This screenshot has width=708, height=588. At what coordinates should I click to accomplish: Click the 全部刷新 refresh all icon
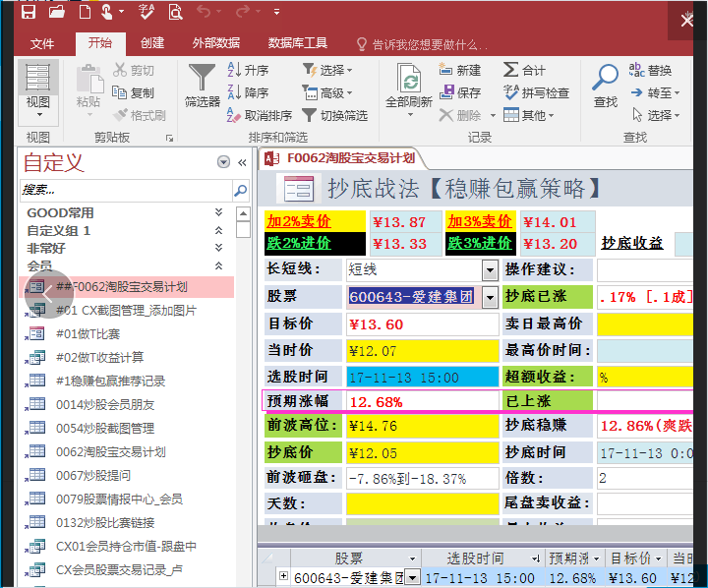tap(409, 78)
